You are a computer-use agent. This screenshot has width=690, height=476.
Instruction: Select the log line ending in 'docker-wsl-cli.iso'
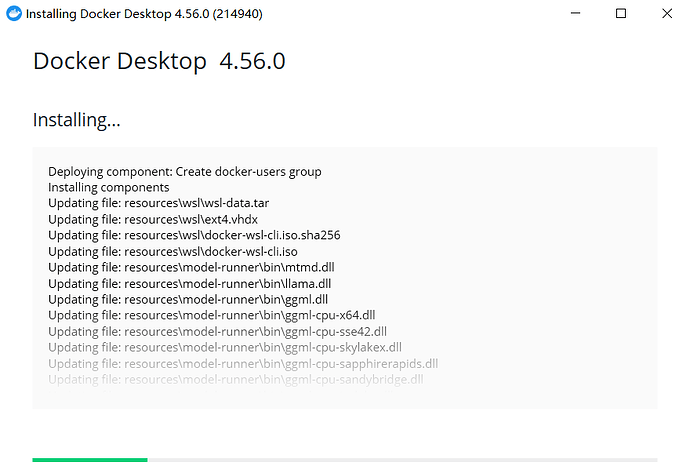(172, 251)
